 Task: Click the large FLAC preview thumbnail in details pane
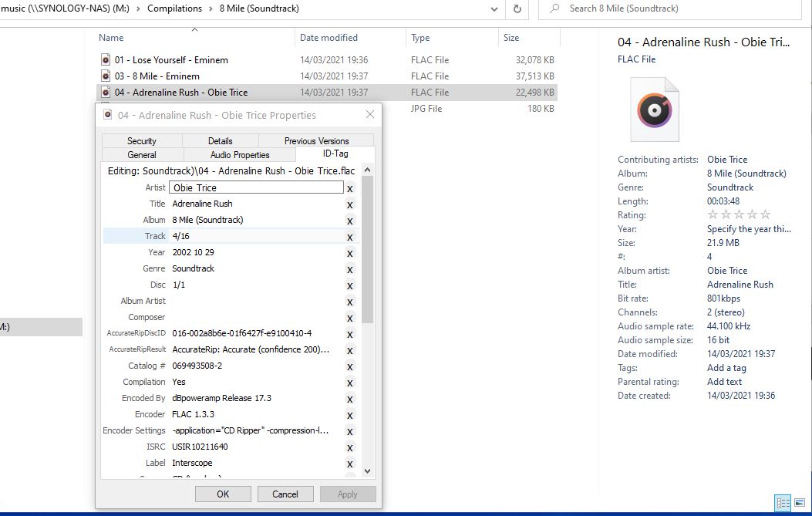(655, 110)
